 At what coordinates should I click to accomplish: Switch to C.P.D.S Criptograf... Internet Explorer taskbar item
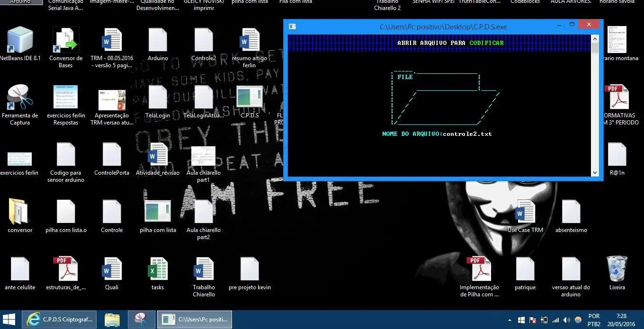click(60, 320)
